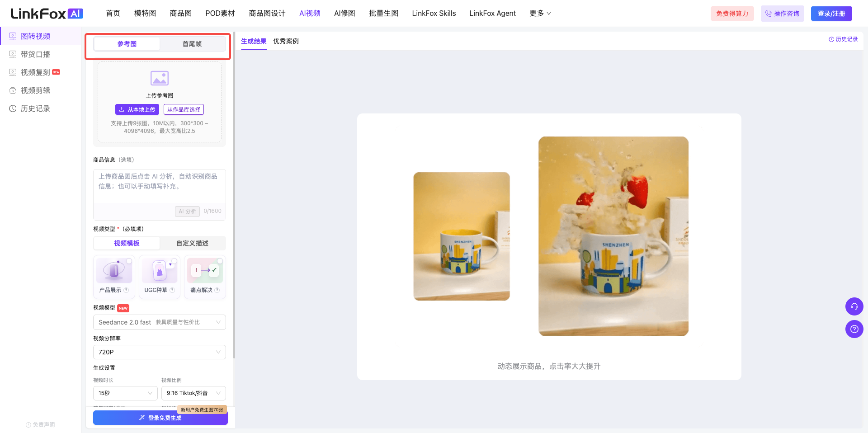This screenshot has height=433, width=868.
Task: Click the left panel vertical scrollbar
Action: (234, 196)
